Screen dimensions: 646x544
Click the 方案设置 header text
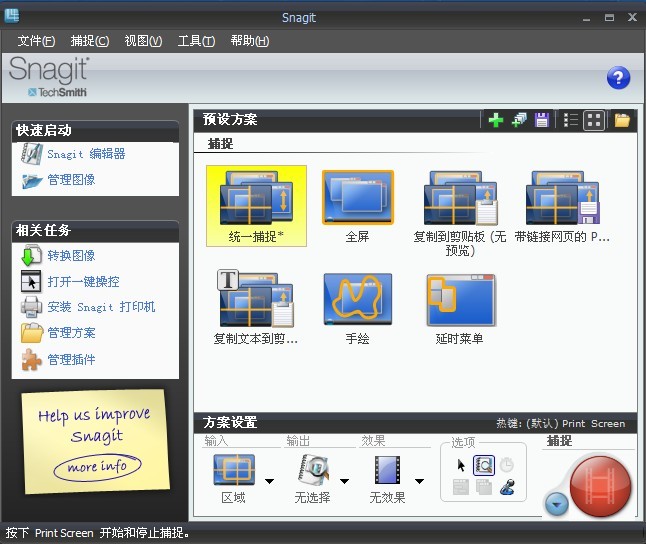(x=230, y=422)
